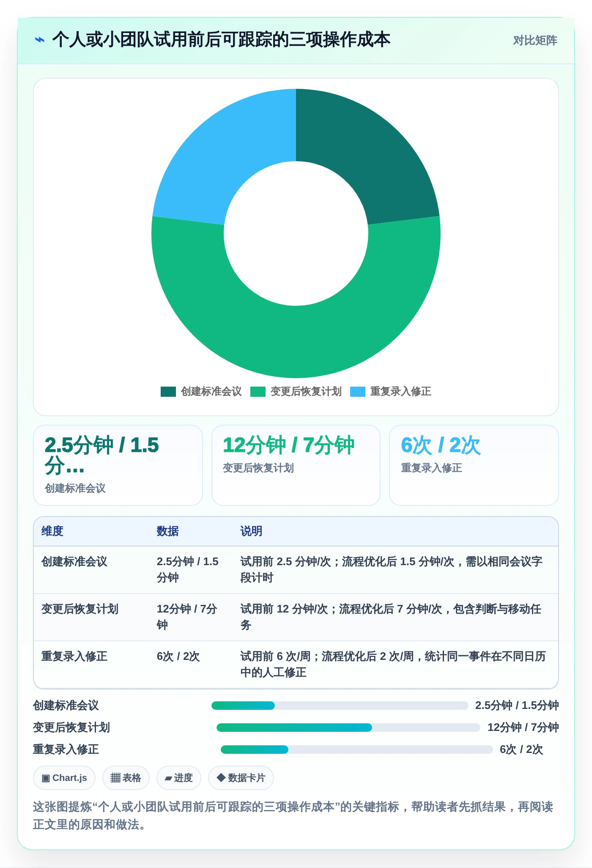Toggle the 创建标准会议 legend swatch
Viewport: 592px width, 868px height.
click(x=168, y=392)
